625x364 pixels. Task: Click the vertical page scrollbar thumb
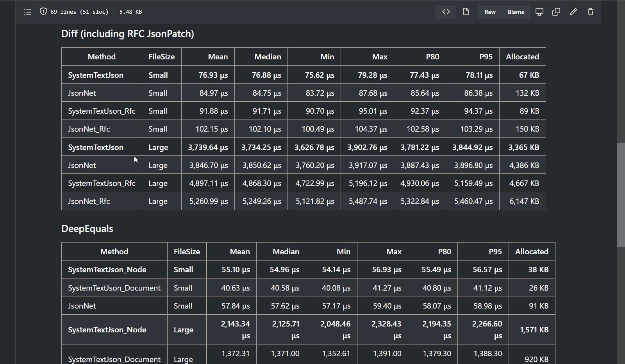620,194
